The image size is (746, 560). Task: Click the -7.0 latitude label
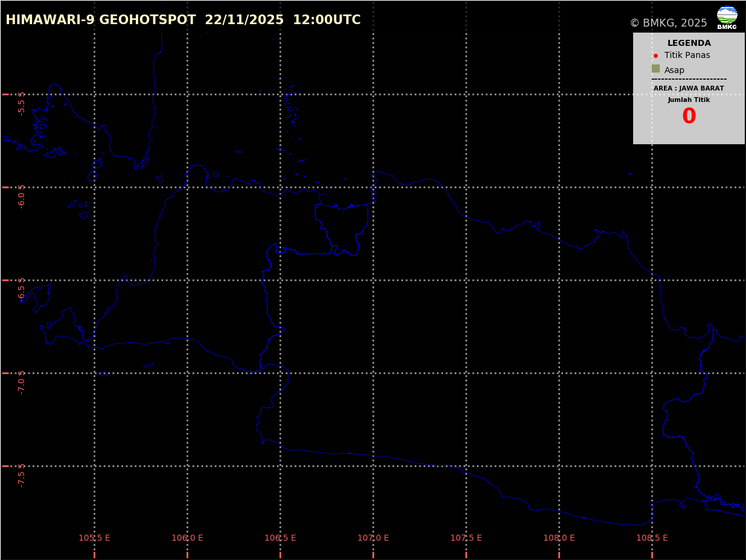click(x=22, y=382)
